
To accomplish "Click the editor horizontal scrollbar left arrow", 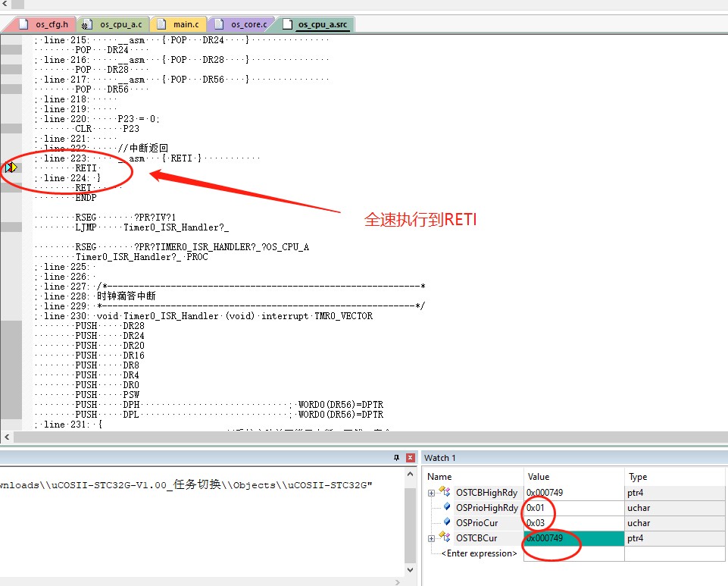I will pos(7,437).
